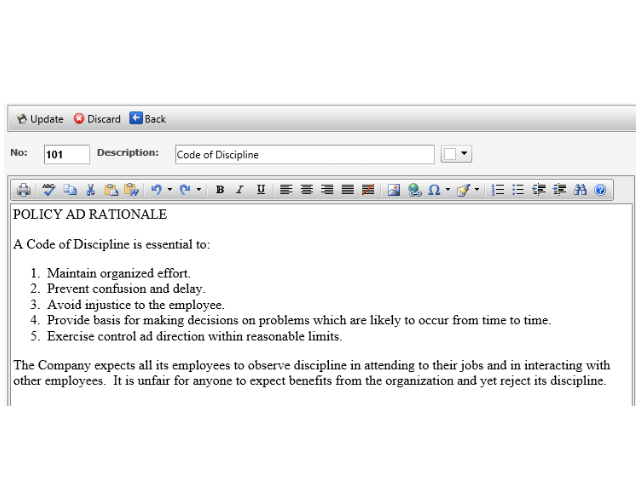The image size is (640, 480).
Task: Click paragraph starting The Company expects
Action: [x=312, y=373]
